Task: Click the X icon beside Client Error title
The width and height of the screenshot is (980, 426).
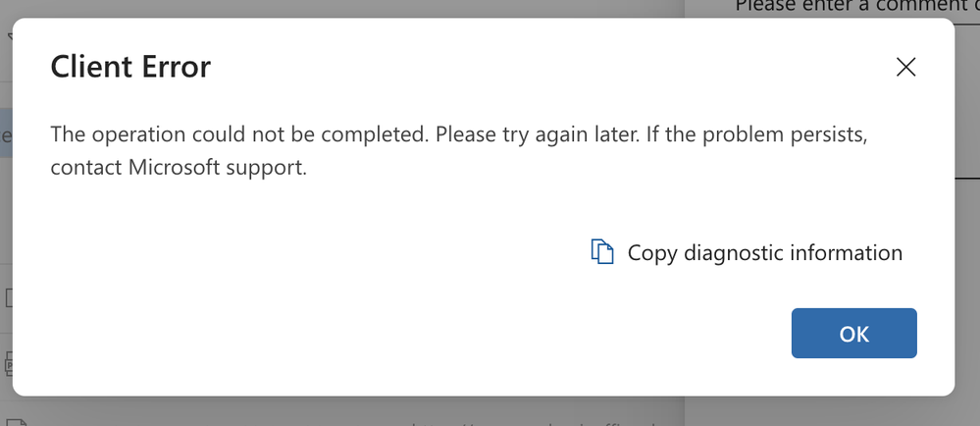Action: (905, 67)
